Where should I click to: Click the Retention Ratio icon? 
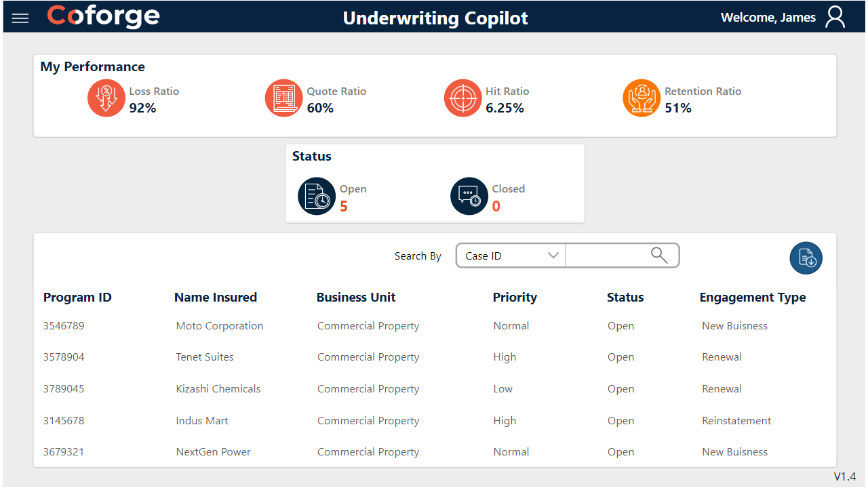[x=641, y=98]
